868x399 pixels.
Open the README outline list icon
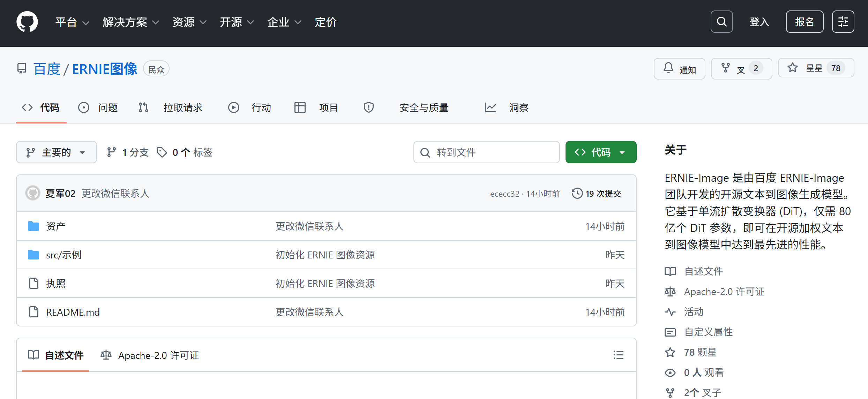[x=618, y=355]
